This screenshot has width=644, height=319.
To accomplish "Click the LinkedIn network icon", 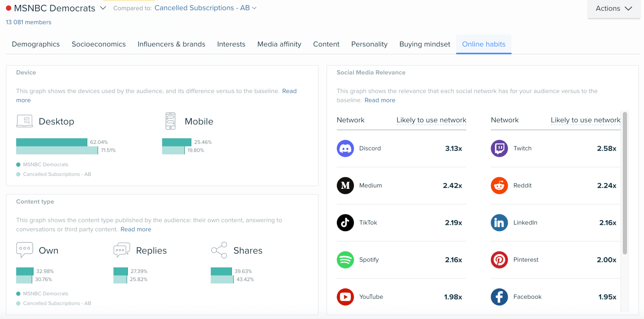I will 499,223.
